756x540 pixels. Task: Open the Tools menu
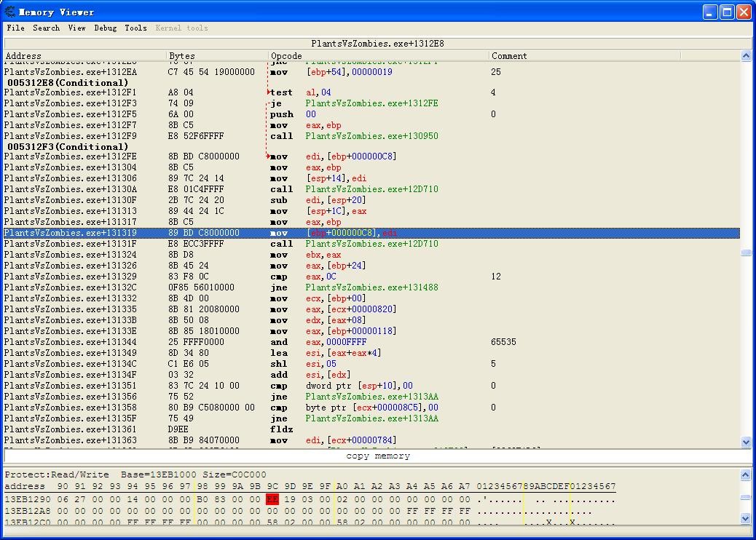point(135,28)
